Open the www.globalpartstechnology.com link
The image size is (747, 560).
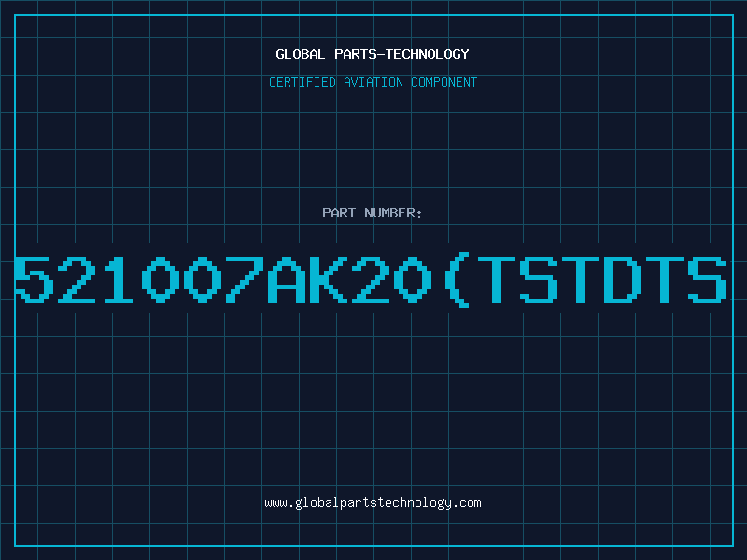(x=373, y=503)
